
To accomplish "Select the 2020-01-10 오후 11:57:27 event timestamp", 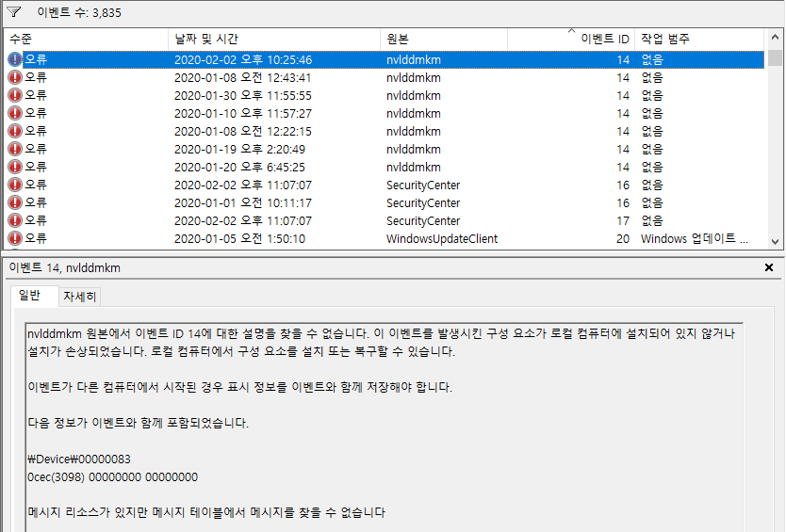I will coord(242,113).
